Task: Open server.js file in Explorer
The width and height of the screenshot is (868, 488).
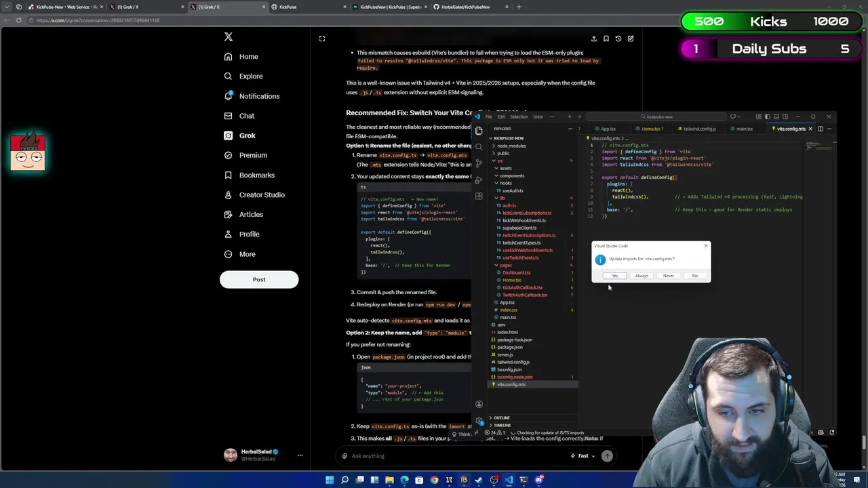Action: 505,354
